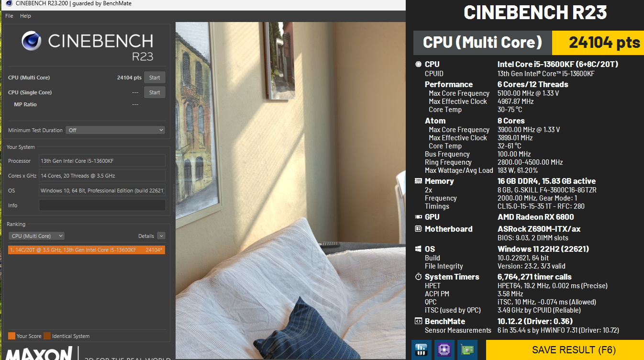Click the 32-61 °C core temp value
The image size is (644, 360).
click(x=510, y=146)
